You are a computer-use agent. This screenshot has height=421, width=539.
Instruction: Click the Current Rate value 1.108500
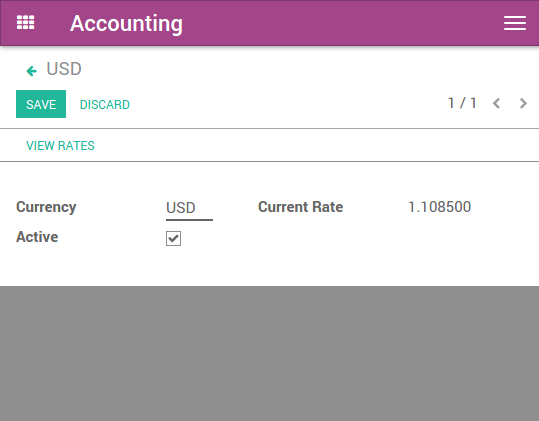[439, 207]
